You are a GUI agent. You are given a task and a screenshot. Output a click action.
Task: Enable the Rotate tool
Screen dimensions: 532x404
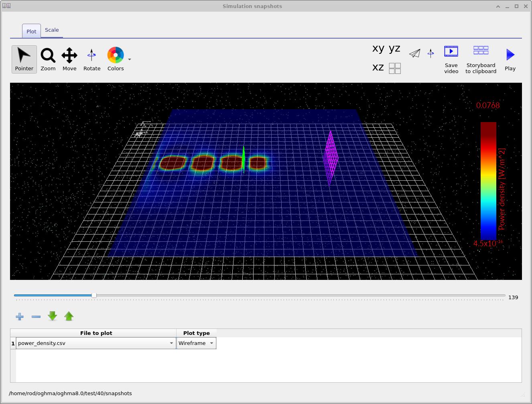tap(91, 59)
